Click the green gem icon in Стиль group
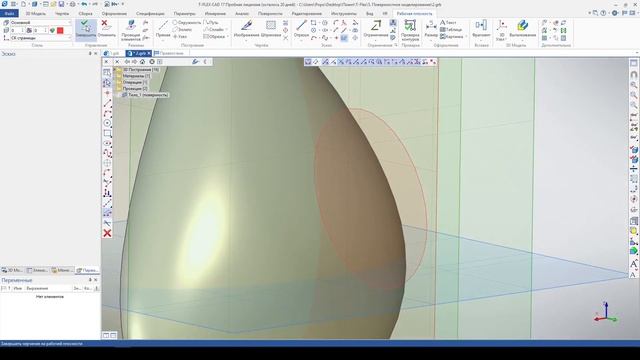Image resolution: width=640 pixels, height=360 pixels. pyautogui.click(x=52, y=30)
